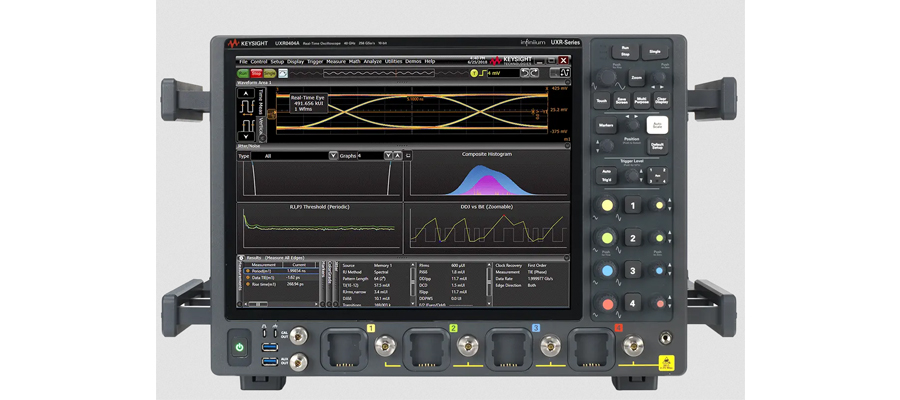Open the Measure menu

[335, 61]
